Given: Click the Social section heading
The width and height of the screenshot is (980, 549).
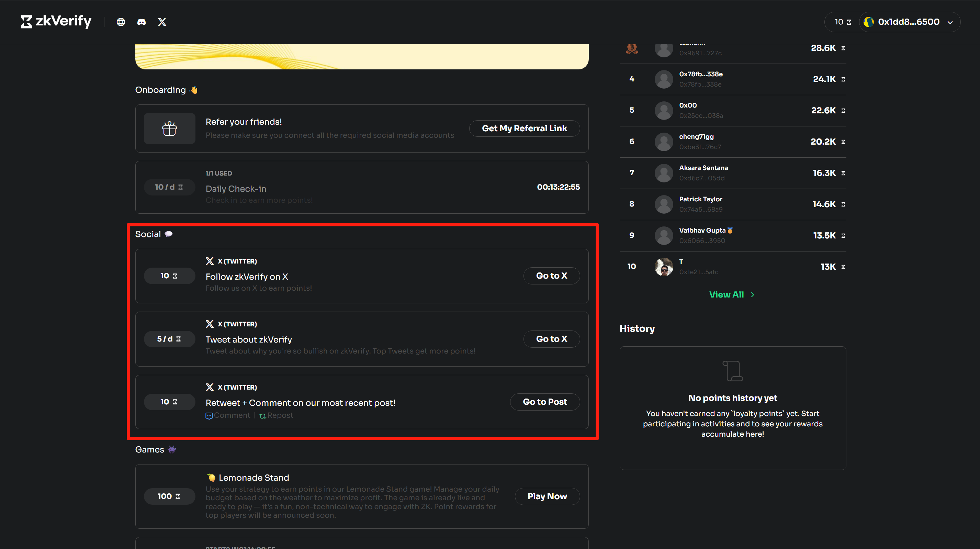Looking at the screenshot, I should pyautogui.click(x=148, y=234).
